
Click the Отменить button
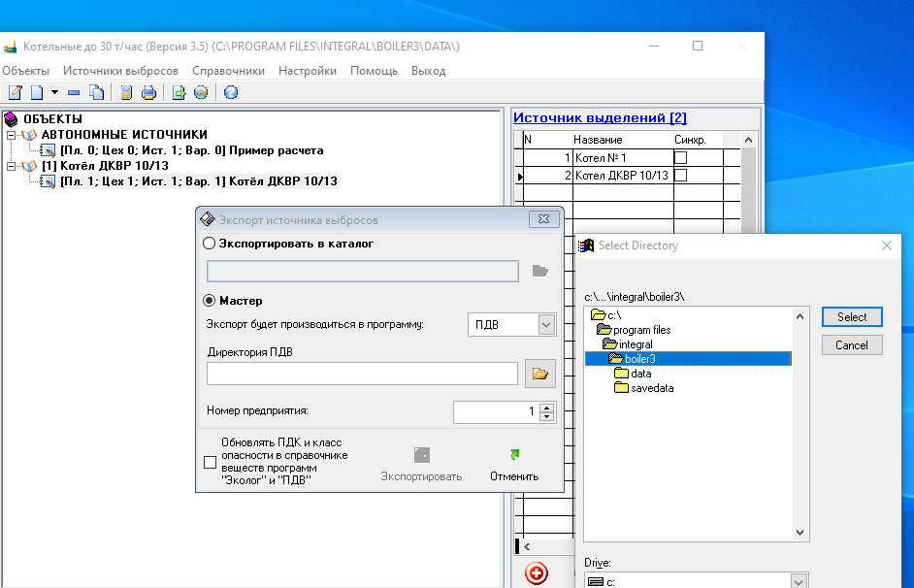pyautogui.click(x=513, y=465)
